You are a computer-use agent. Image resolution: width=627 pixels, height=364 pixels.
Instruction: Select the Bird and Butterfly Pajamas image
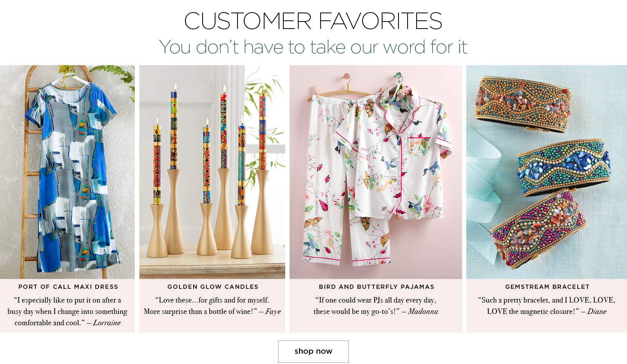point(375,172)
